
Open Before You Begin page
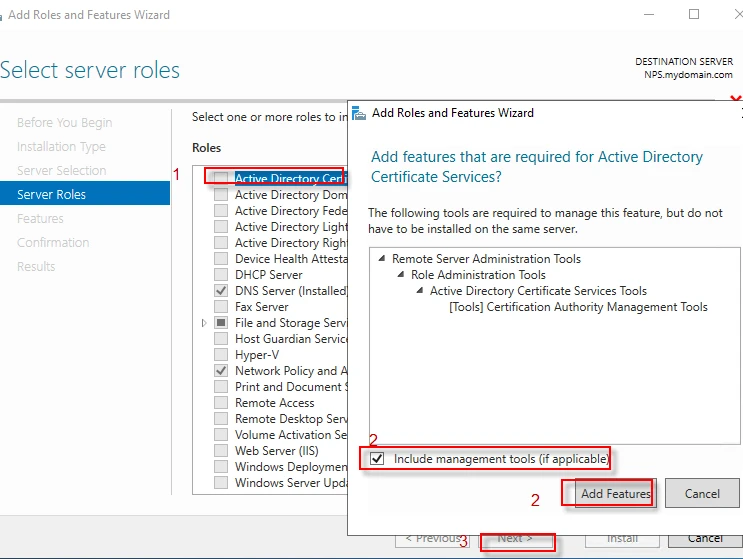coord(64,122)
